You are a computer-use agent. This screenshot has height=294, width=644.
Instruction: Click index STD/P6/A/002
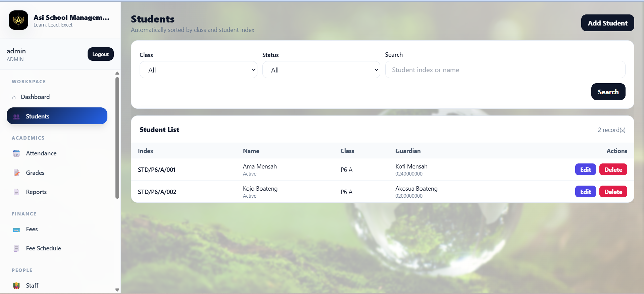pyautogui.click(x=157, y=192)
